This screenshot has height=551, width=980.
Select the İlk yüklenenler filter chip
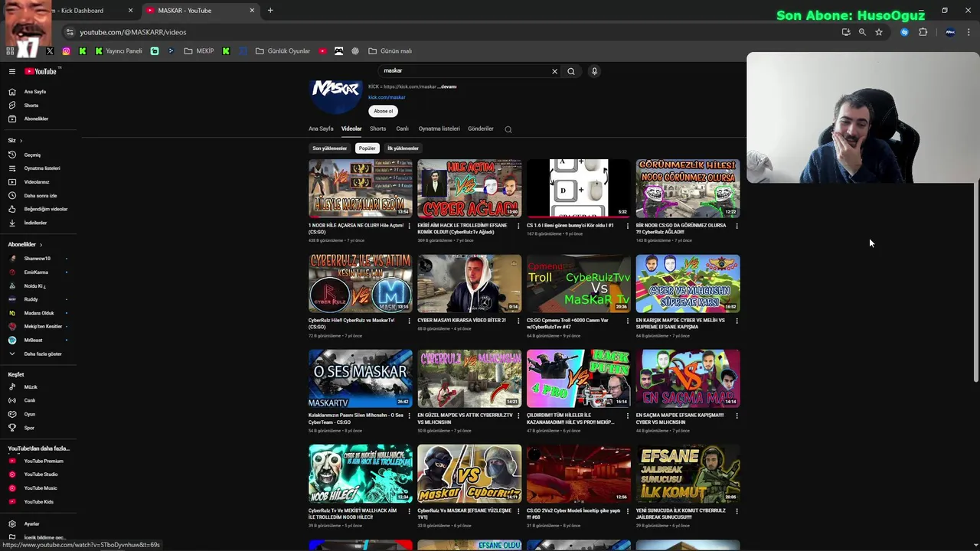coord(403,148)
